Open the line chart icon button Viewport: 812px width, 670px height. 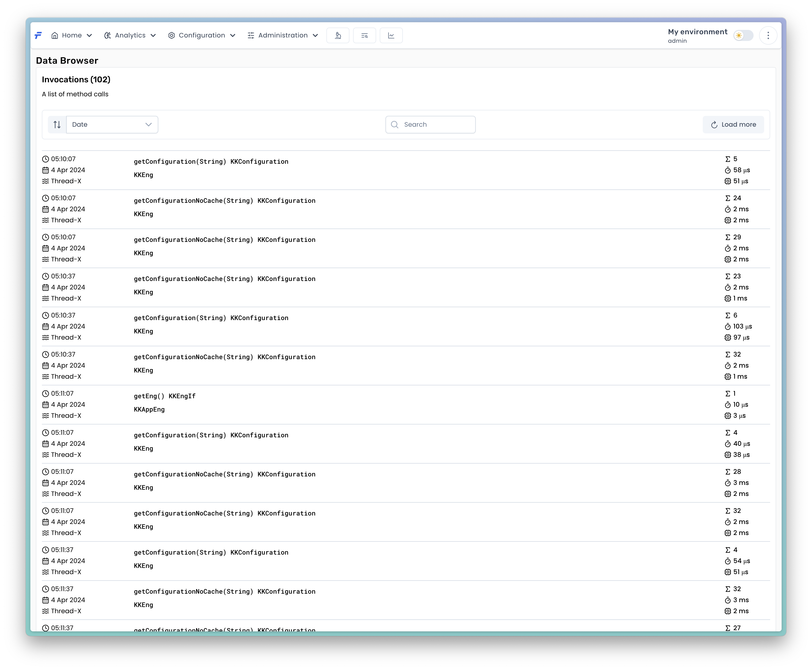click(391, 35)
